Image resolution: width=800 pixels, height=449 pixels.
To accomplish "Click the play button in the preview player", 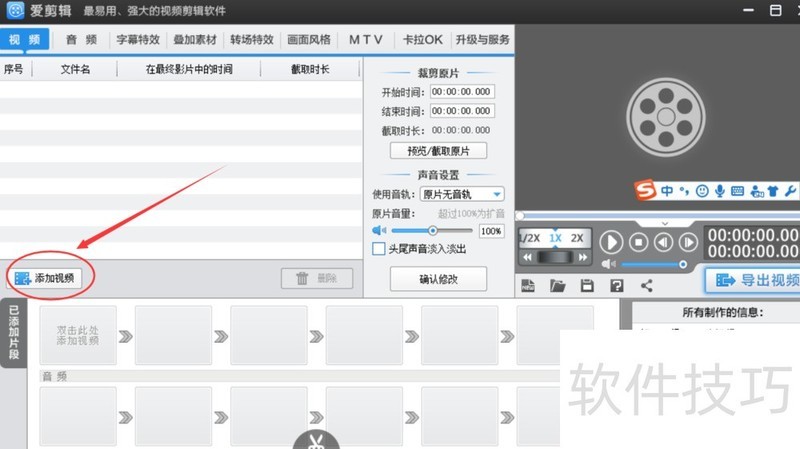I will coord(611,242).
